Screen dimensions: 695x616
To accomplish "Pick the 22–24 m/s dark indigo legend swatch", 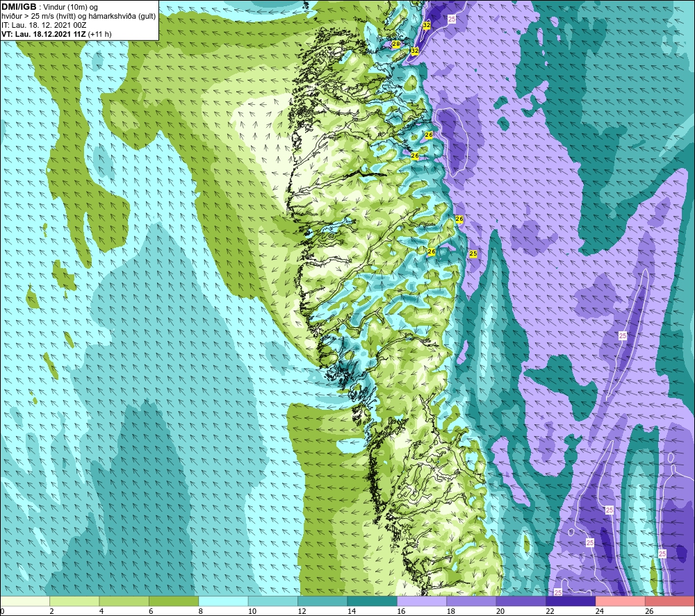I will click(571, 601).
